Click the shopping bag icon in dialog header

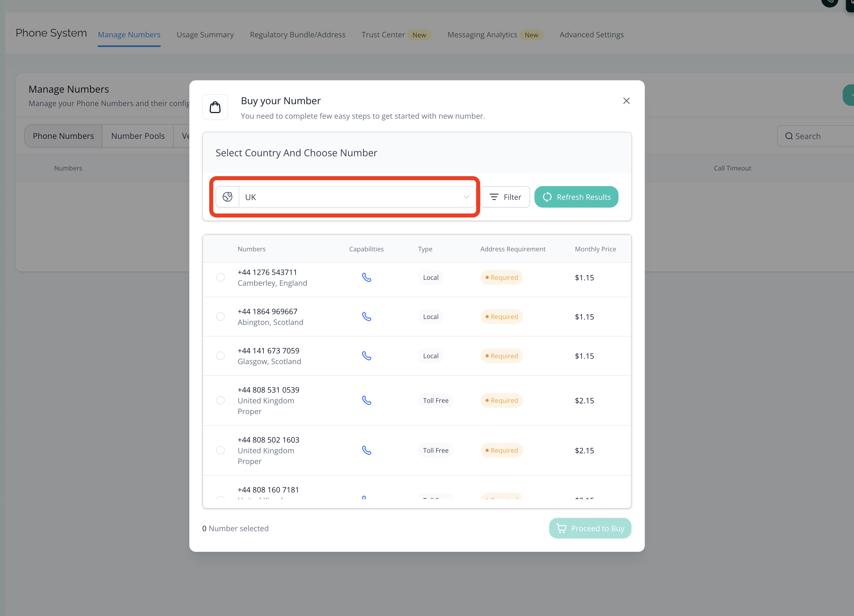pos(215,107)
